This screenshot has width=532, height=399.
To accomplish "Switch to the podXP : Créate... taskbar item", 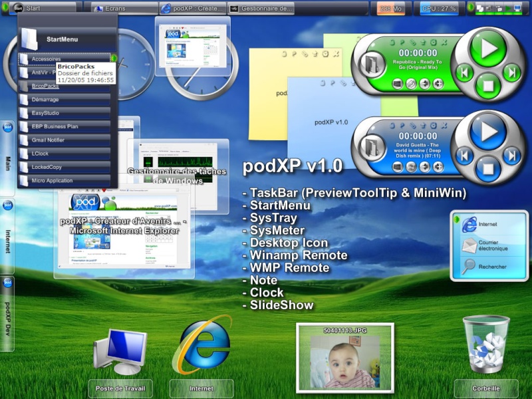I will [x=193, y=9].
